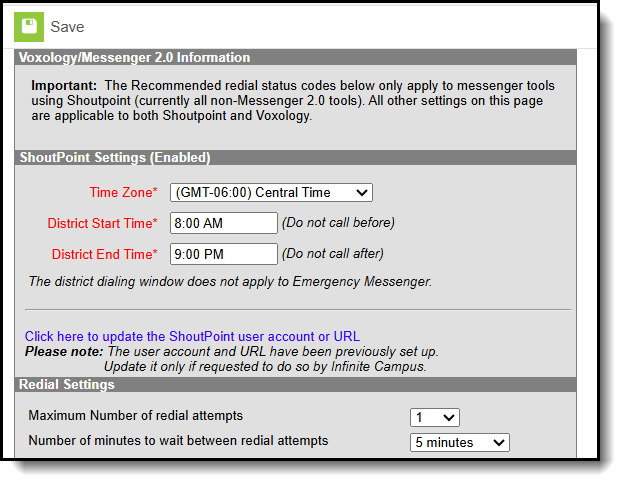
Task: Click the (Do not call after) hint
Action: pyautogui.click(x=332, y=254)
